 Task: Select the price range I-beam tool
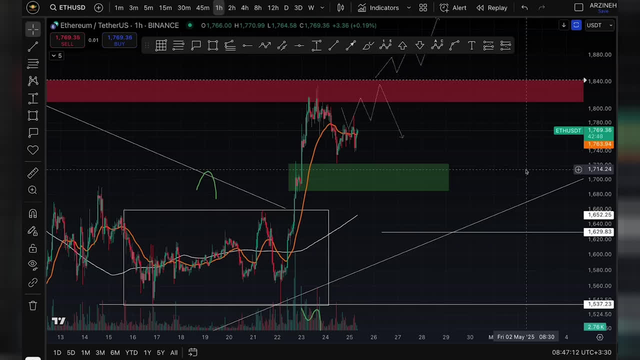click(316, 46)
